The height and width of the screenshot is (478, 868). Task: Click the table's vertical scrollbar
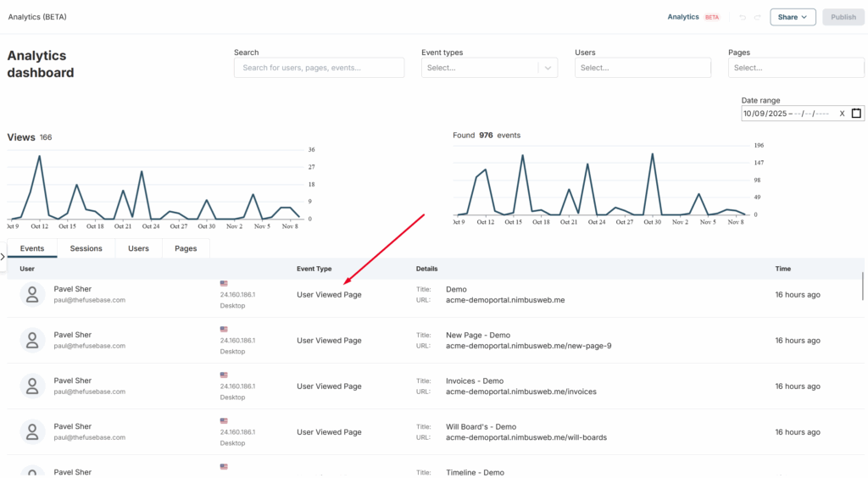(x=863, y=286)
